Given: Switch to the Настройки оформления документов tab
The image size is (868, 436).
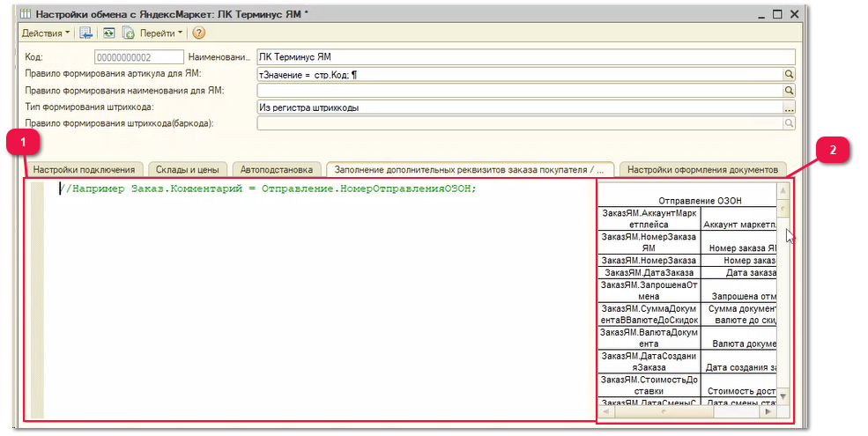Looking at the screenshot, I should pos(702,170).
